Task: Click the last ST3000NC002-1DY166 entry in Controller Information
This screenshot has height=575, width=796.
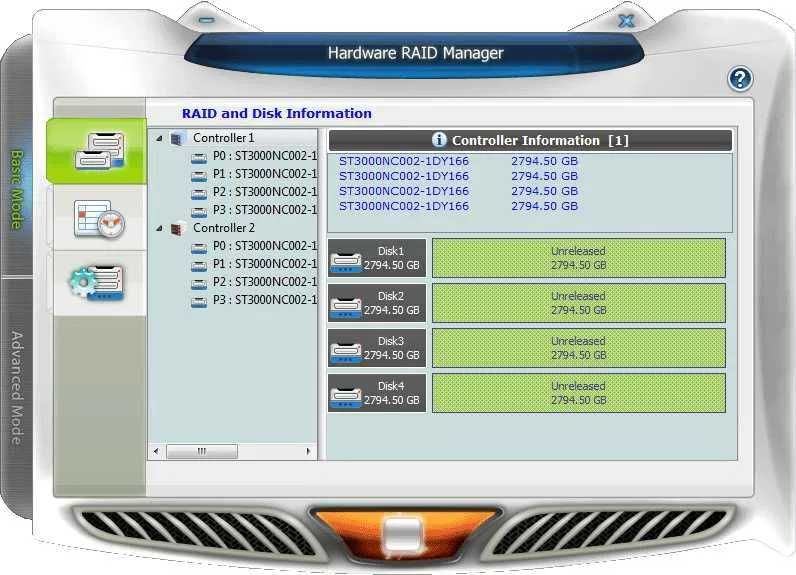Action: coord(404,206)
